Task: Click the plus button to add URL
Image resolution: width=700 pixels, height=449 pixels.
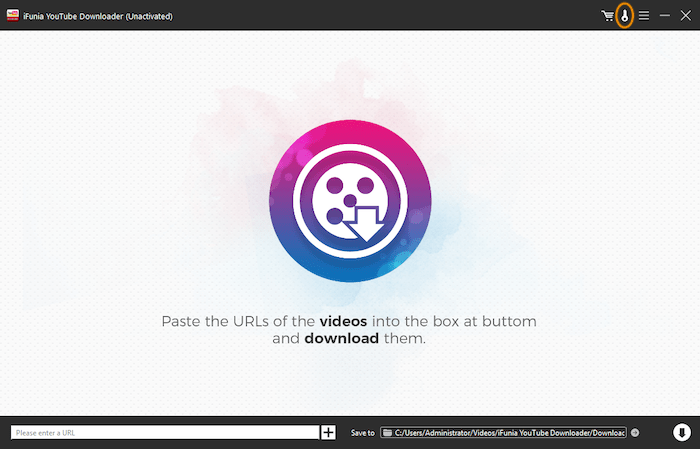Action: [328, 432]
